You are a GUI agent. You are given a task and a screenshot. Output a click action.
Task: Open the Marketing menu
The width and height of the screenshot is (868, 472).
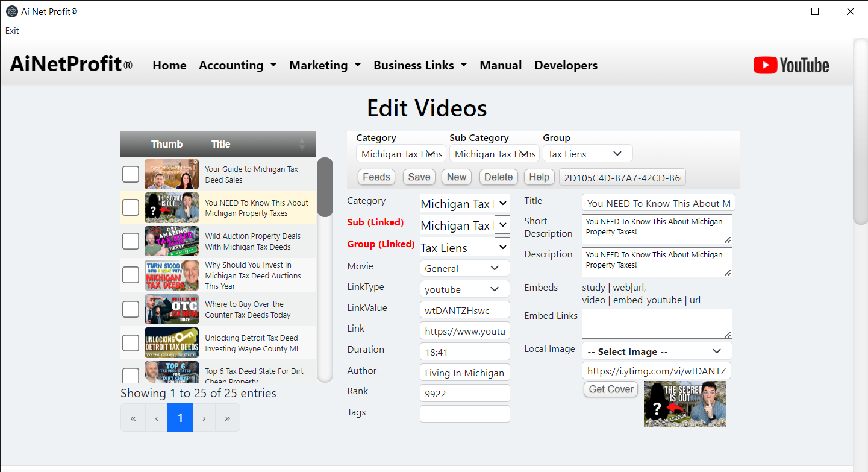tap(325, 65)
